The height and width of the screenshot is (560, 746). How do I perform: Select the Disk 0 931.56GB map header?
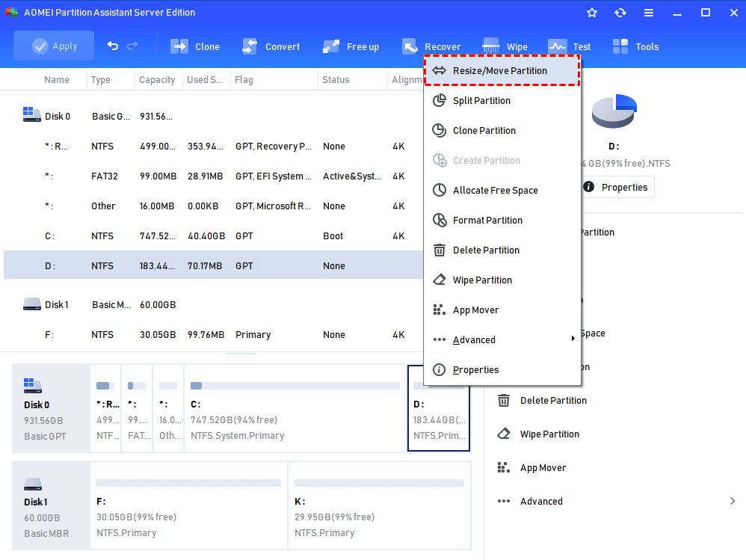tap(51, 408)
